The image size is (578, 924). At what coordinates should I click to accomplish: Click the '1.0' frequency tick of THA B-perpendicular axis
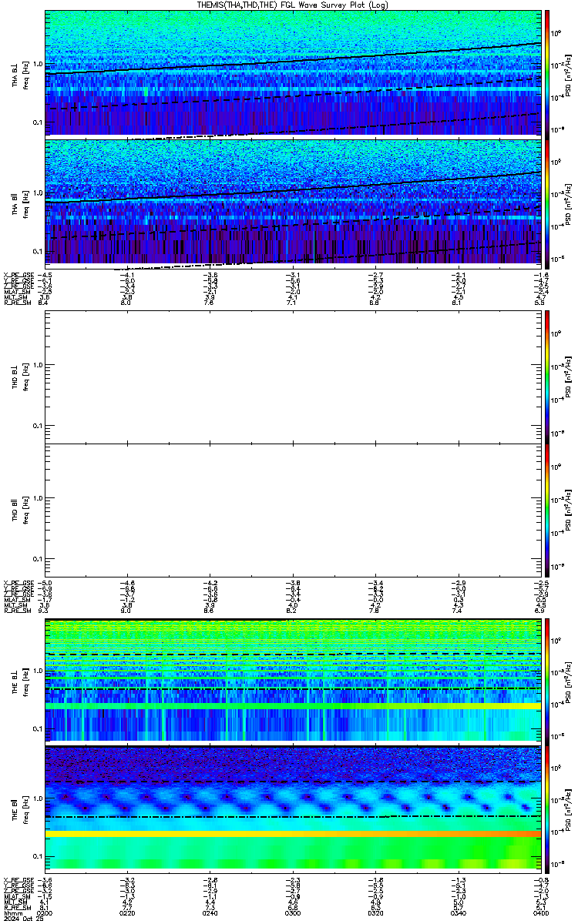(38, 65)
